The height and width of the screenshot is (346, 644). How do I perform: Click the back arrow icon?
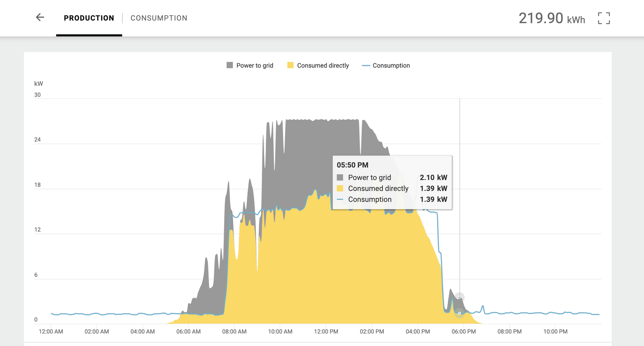[x=40, y=18]
